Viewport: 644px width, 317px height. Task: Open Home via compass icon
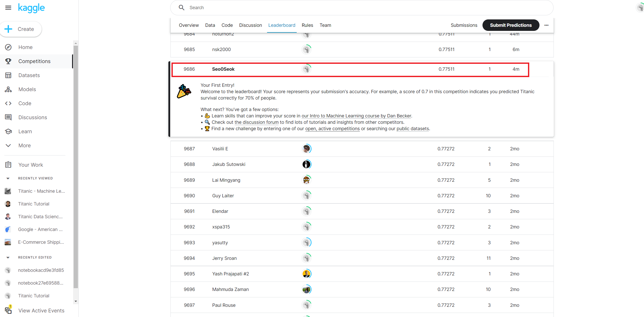click(x=8, y=47)
